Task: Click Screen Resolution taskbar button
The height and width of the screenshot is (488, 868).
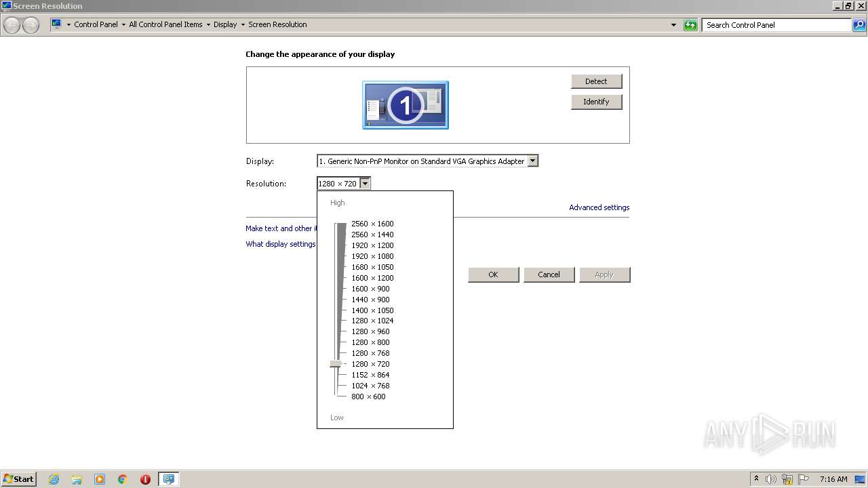Action: tap(168, 479)
